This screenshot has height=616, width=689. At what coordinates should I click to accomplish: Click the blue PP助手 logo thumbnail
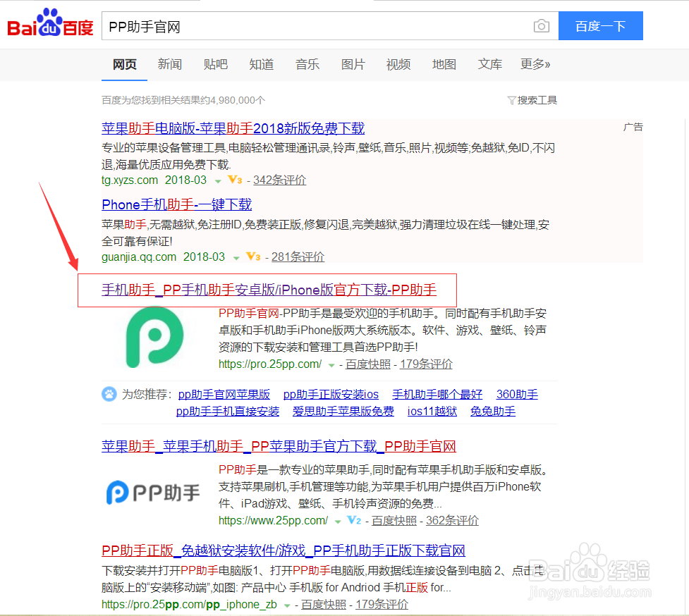click(153, 492)
